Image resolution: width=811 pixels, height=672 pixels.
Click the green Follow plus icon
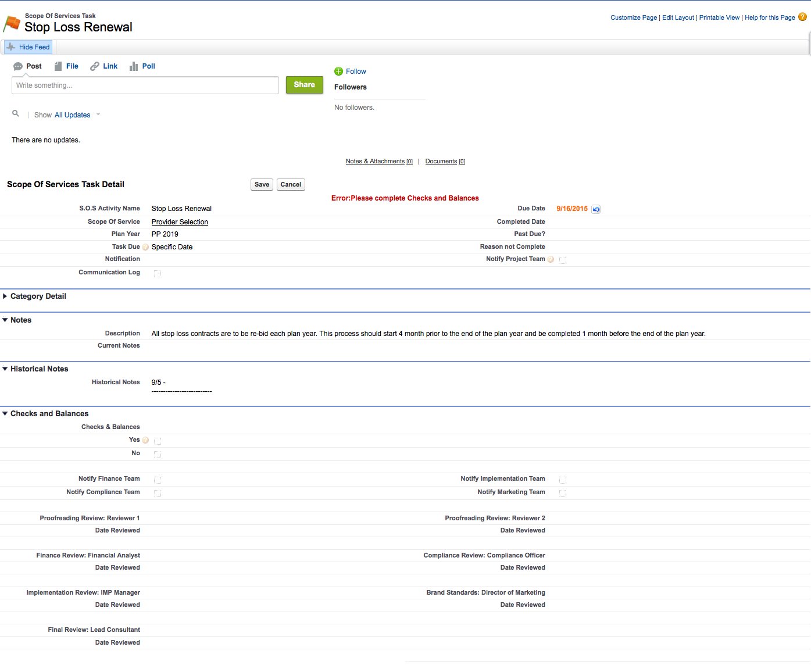pos(339,72)
